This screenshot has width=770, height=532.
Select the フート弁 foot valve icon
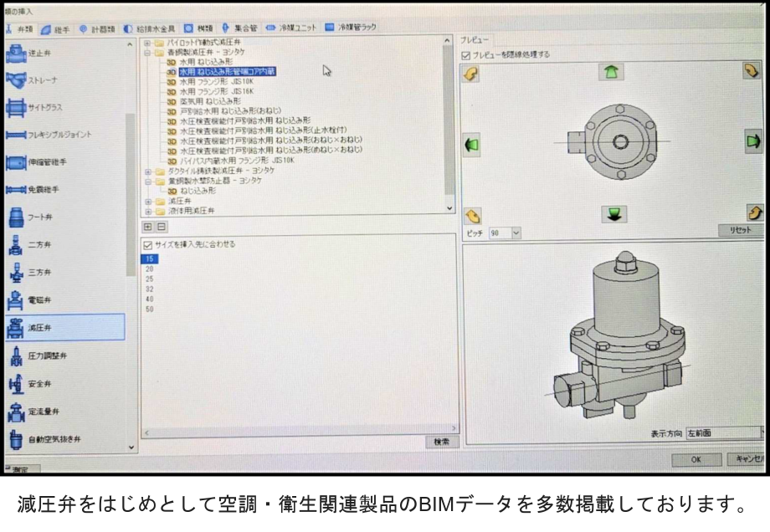click(17, 217)
